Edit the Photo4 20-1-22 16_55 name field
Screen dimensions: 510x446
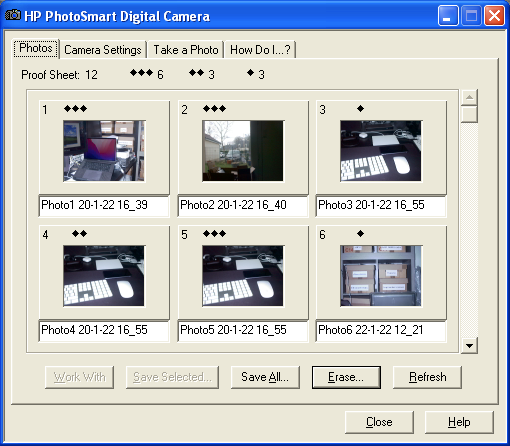[104, 331]
